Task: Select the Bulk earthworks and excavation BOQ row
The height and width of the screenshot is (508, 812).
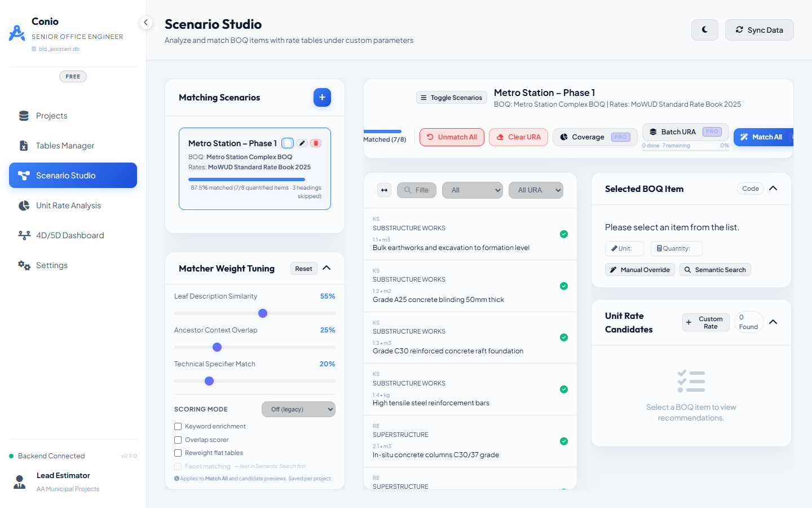Action: pyautogui.click(x=470, y=234)
